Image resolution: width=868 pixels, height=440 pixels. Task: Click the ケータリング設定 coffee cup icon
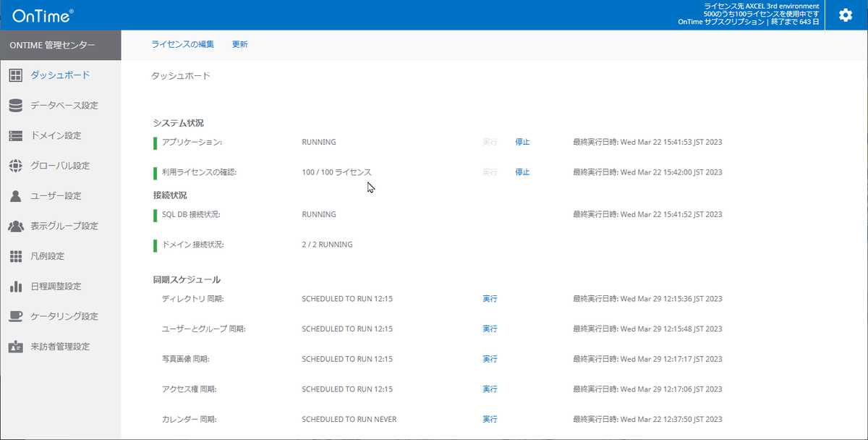tap(15, 317)
